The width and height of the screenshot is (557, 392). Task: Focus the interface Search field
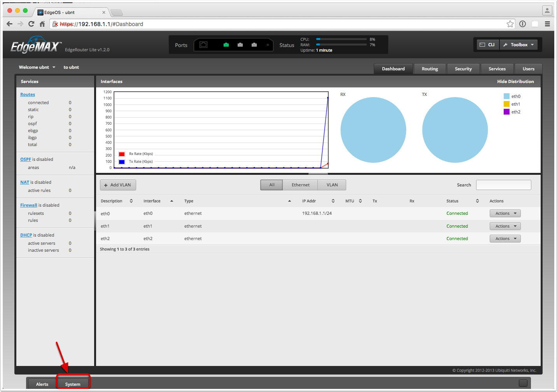pyautogui.click(x=503, y=185)
